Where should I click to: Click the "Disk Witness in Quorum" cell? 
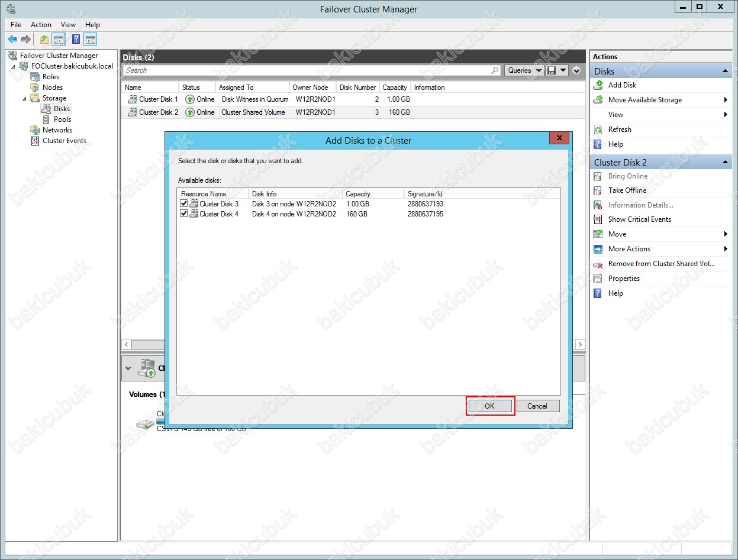[x=255, y=99]
